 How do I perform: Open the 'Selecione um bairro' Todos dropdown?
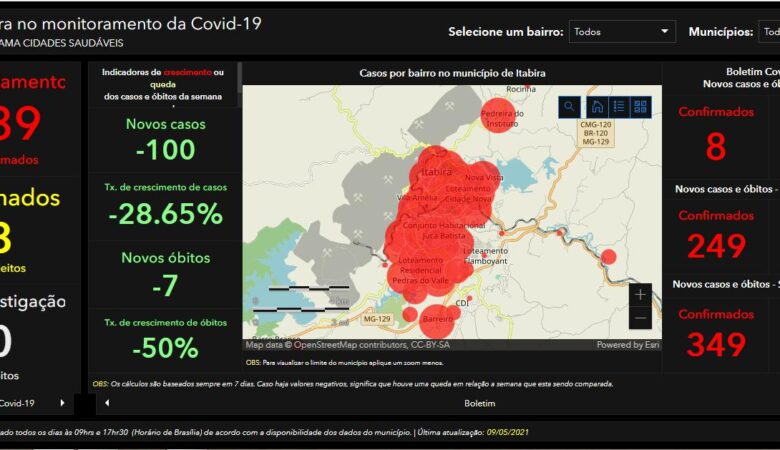click(x=622, y=32)
